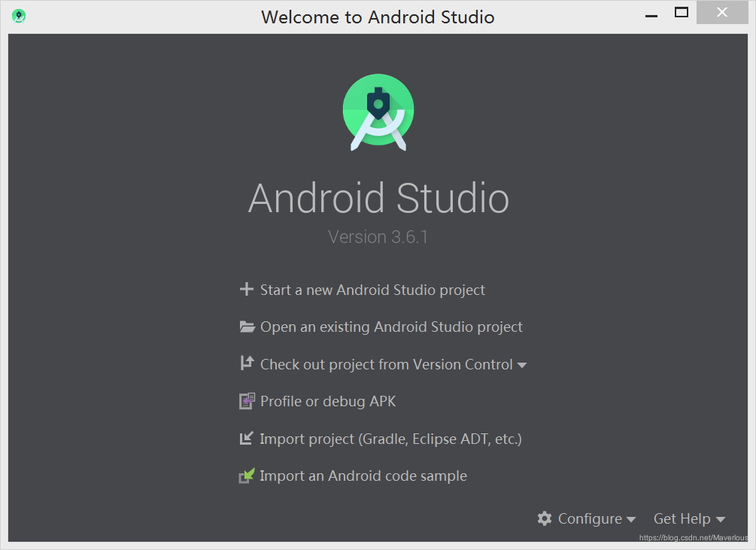This screenshot has width=756, height=550.
Task: Select Check out project from Version Control
Action: [386, 364]
